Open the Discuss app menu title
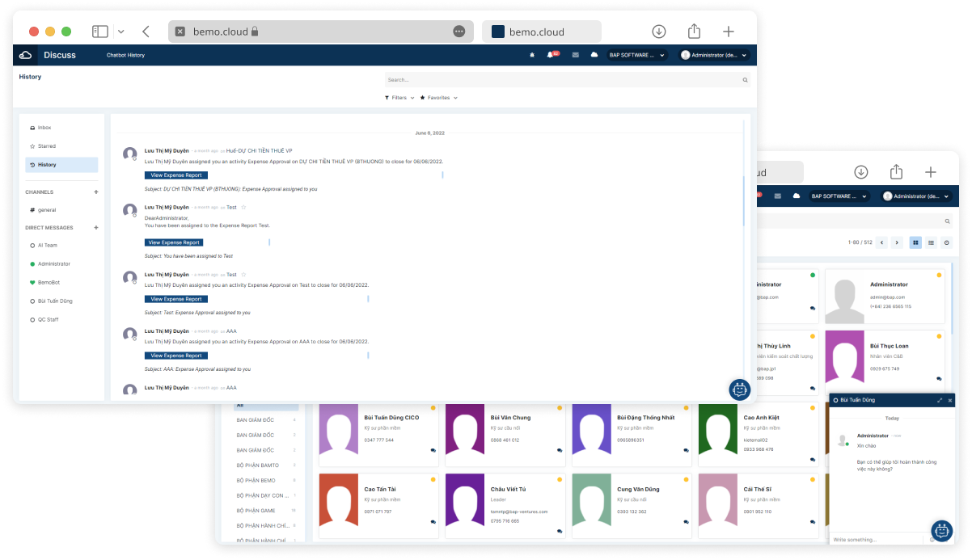This screenshot has height=560, width=972. (60, 55)
